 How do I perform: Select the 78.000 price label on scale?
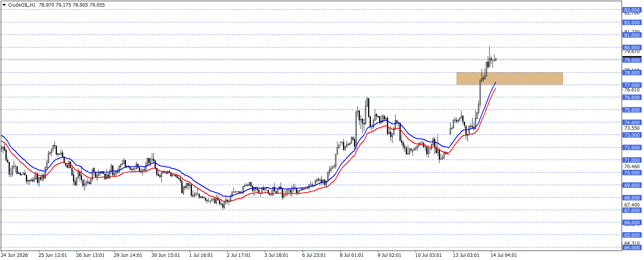(x=632, y=73)
